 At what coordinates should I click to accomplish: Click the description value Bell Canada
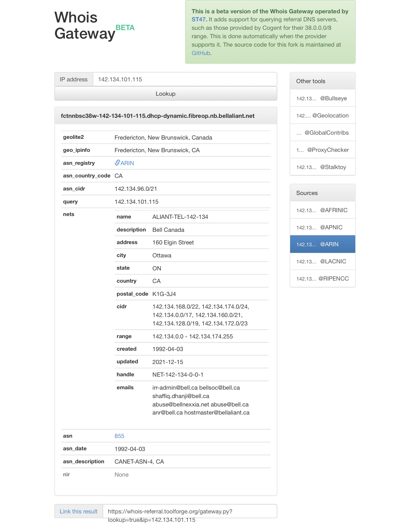(x=168, y=230)
